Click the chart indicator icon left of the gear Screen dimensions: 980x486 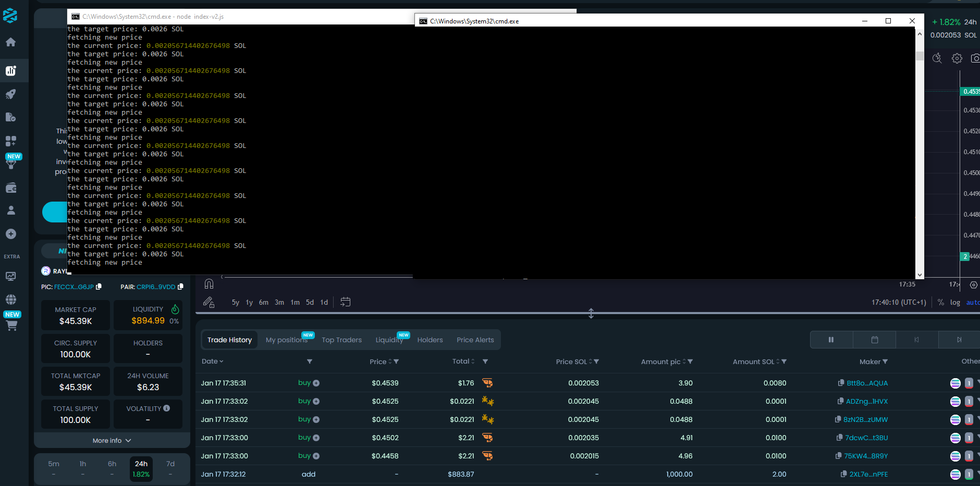[937, 58]
